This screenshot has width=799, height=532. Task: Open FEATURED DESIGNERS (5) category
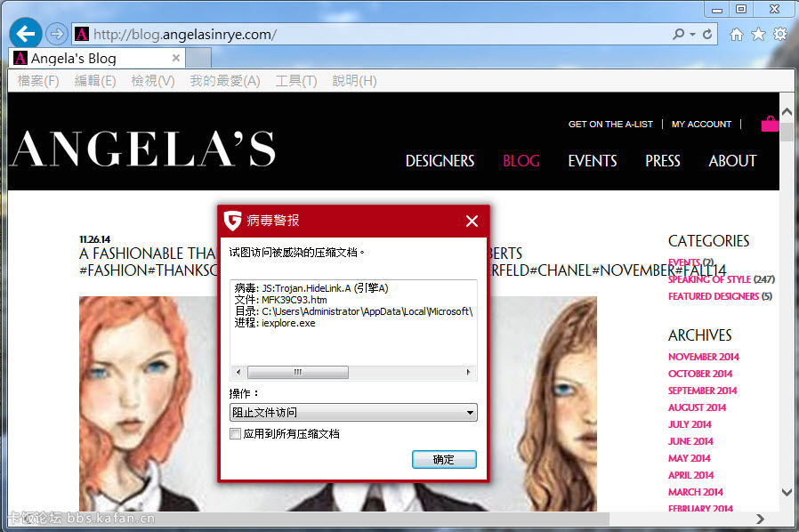pos(720,296)
